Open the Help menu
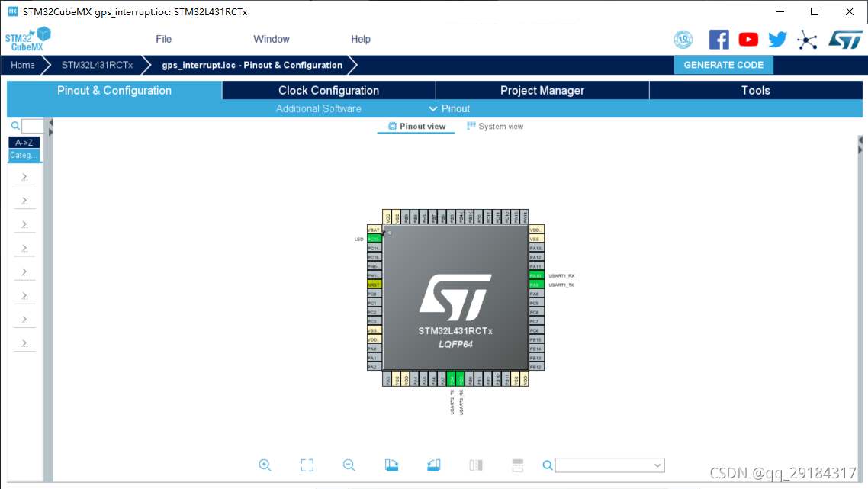Image resolution: width=868 pixels, height=489 pixels. coord(360,40)
